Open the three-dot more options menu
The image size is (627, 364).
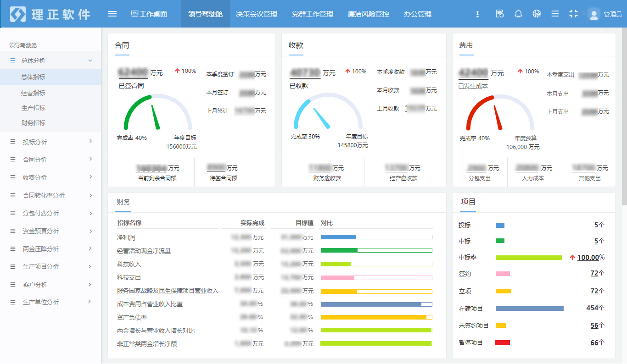(x=478, y=14)
